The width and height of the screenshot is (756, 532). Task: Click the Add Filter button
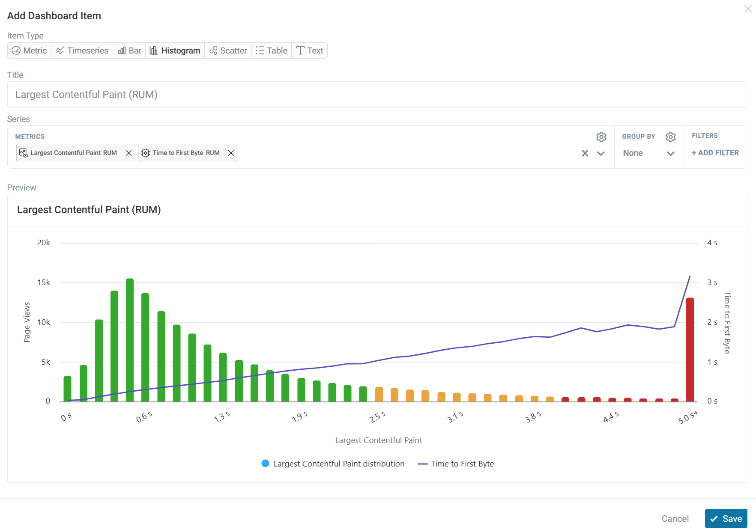pos(715,153)
